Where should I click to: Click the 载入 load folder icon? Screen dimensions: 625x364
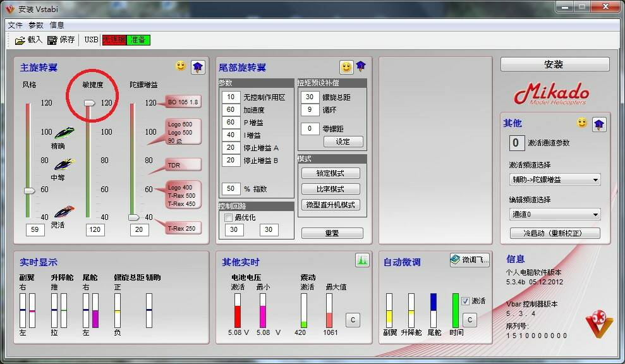click(20, 40)
